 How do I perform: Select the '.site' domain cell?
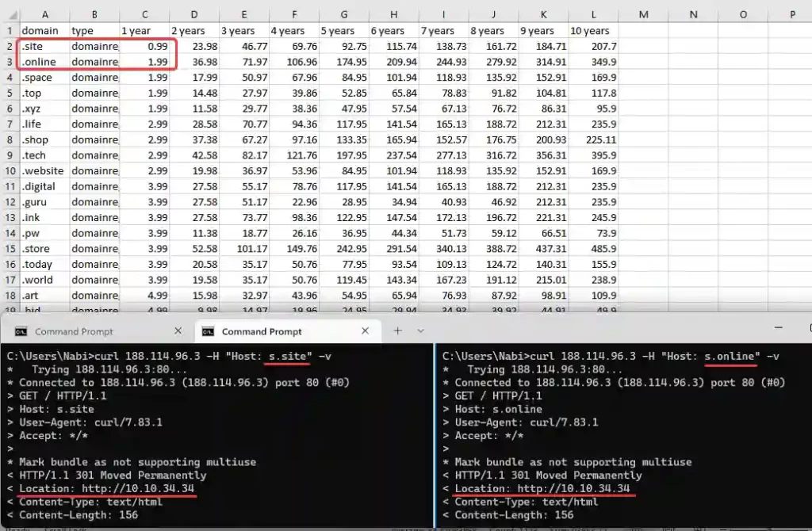pyautogui.click(x=44, y=46)
